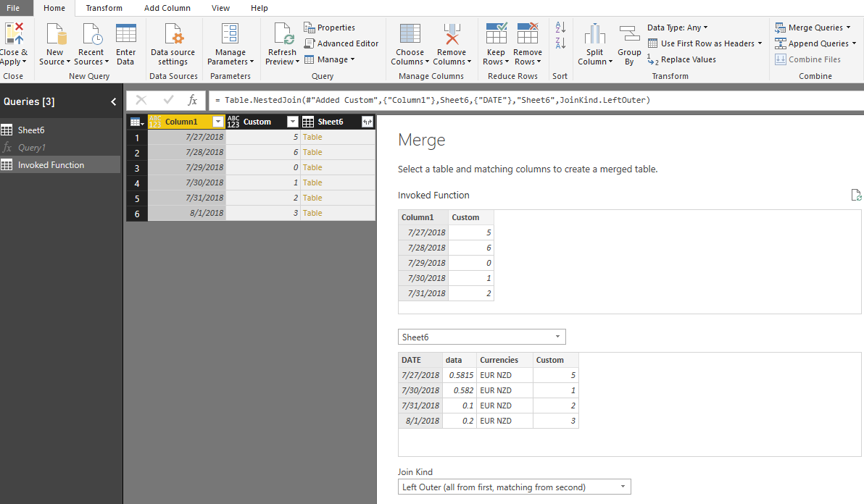This screenshot has height=504, width=864.
Task: Select Custom column header in Sheet6 preview
Action: tap(555, 360)
